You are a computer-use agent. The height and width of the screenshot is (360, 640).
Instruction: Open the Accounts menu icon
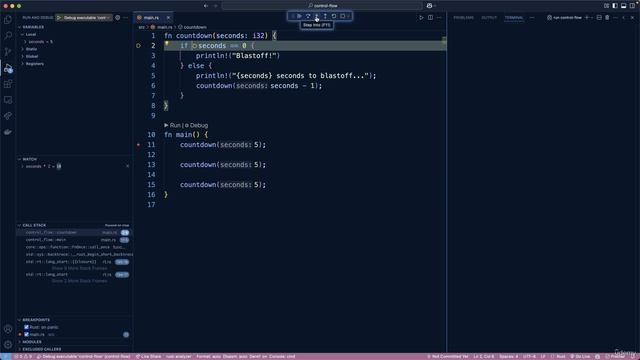(x=8, y=329)
